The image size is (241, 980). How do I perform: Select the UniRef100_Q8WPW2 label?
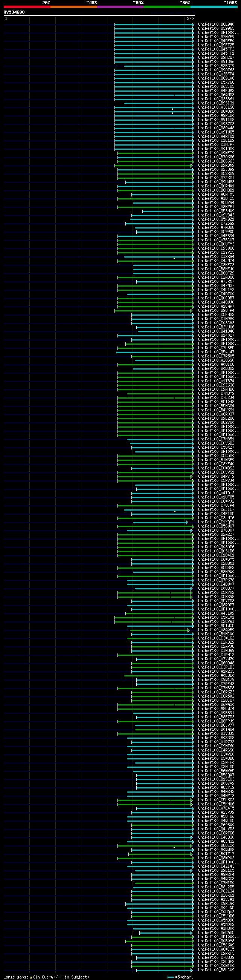(x=216, y=858)
